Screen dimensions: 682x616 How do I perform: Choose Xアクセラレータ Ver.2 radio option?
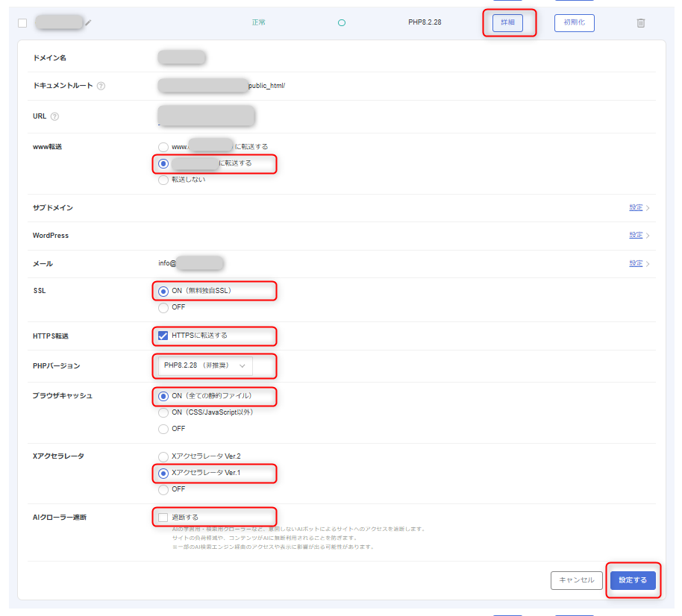pos(163,456)
